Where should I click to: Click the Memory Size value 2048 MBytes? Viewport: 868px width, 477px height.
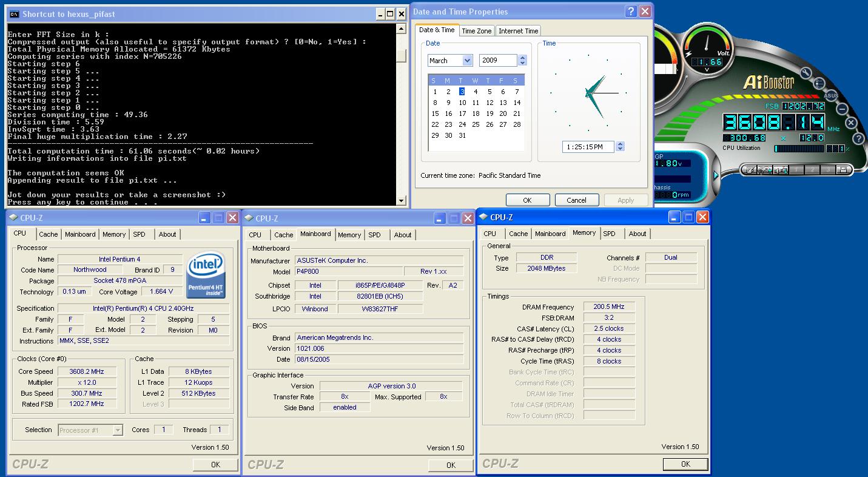[x=547, y=268]
